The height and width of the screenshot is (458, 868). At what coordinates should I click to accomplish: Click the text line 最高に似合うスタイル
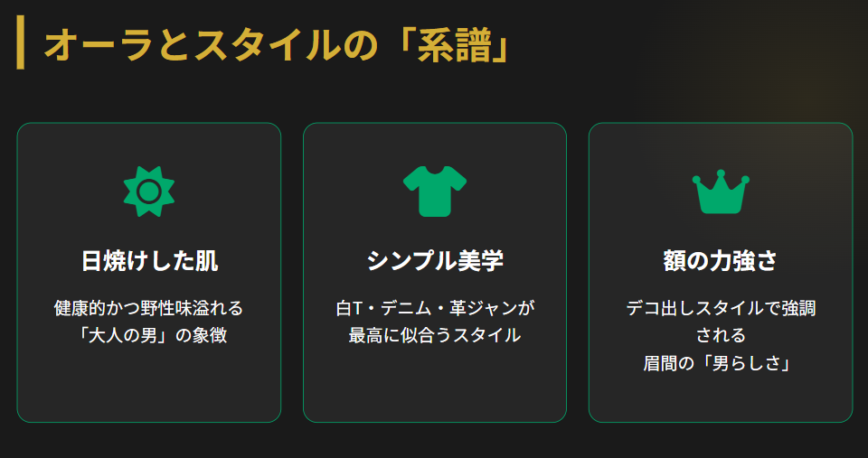(435, 335)
